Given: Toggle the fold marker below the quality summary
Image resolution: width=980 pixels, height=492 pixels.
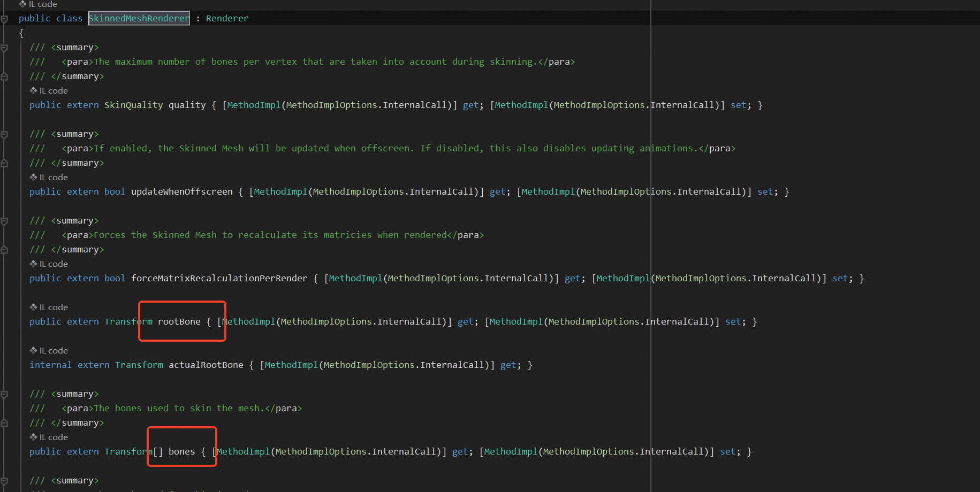Looking at the screenshot, I should click(x=4, y=76).
